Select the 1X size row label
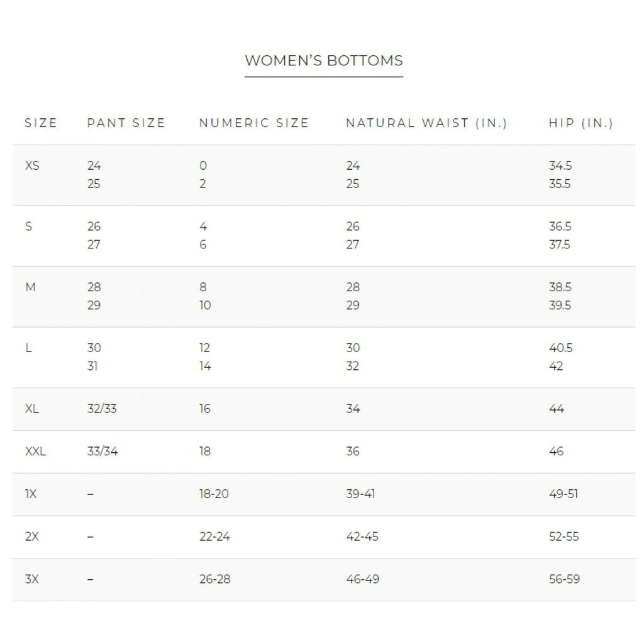The height and width of the screenshot is (644, 644). coord(31,494)
